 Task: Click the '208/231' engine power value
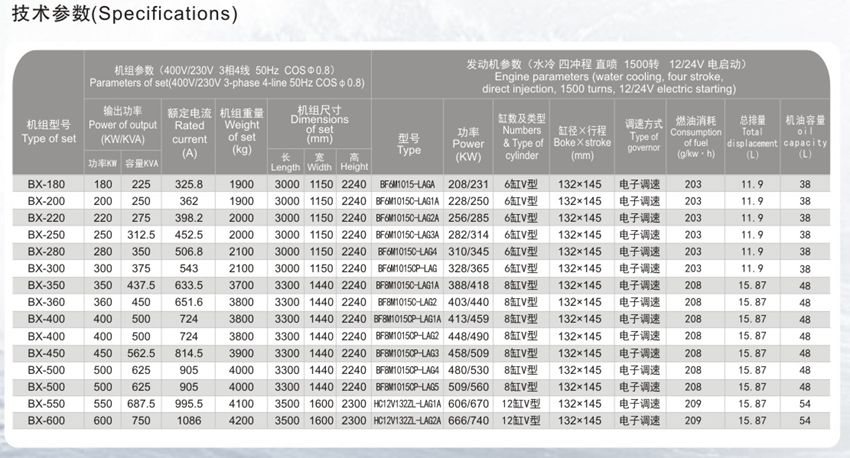coord(468,184)
